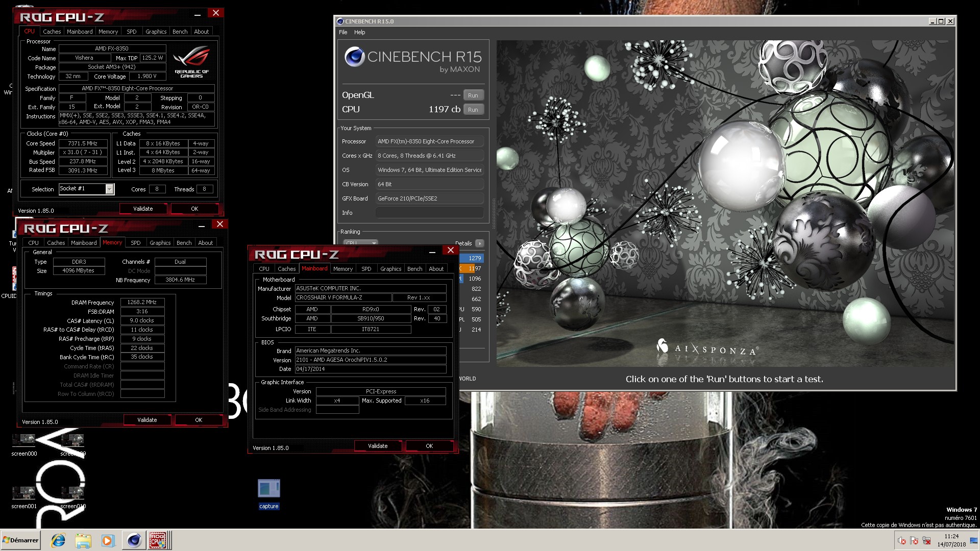
Task: Click the orange 1197 ranking bar
Action: point(471,268)
